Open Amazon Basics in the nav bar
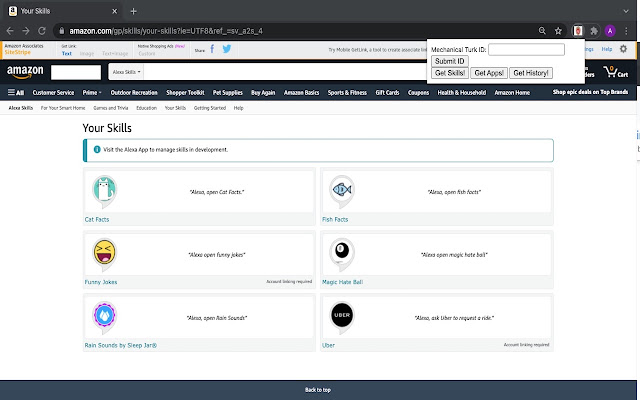This screenshot has height=400, width=640. (302, 93)
